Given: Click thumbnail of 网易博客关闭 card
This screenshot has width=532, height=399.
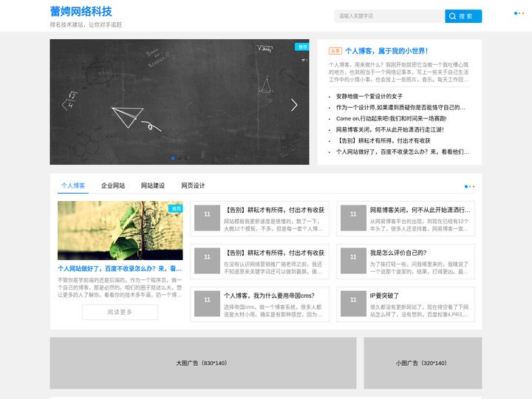Looking at the screenshot, I should point(353,218).
